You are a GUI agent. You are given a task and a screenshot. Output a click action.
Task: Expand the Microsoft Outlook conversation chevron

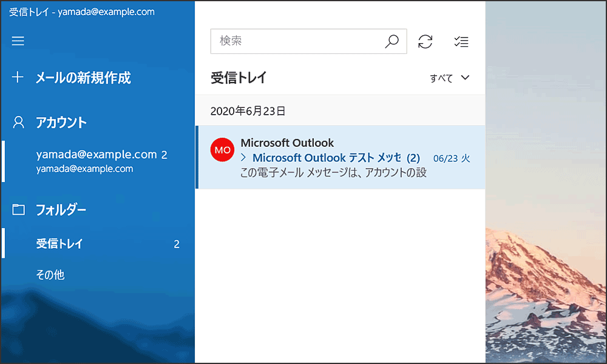[243, 157]
